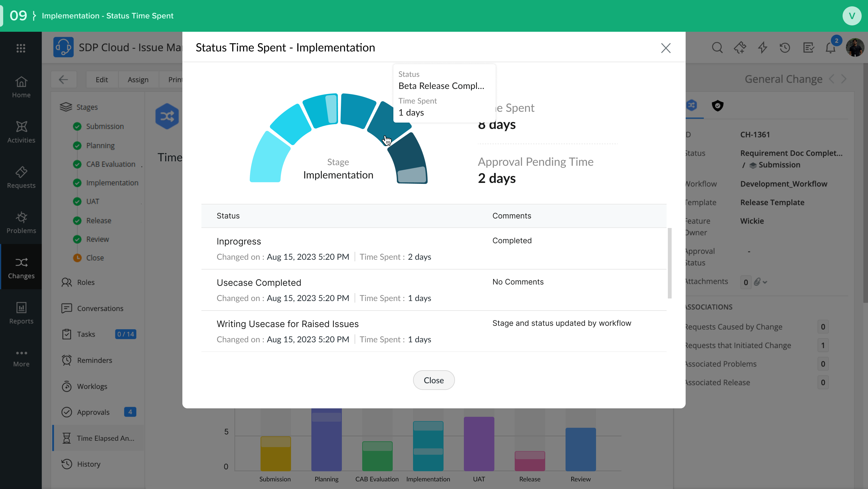Go to next change with right chevron
The image size is (868, 489).
pyautogui.click(x=844, y=79)
